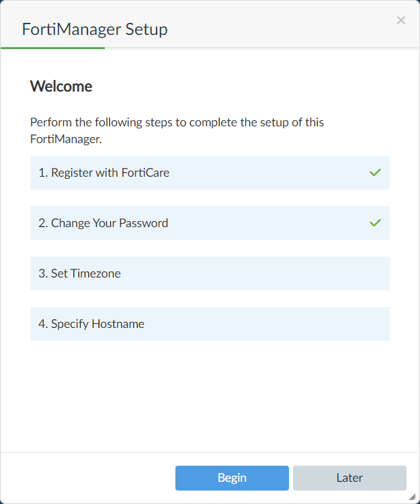Screen dimensions: 420x504
Task: Click the footer bar left of Begin
Action: tap(87, 478)
